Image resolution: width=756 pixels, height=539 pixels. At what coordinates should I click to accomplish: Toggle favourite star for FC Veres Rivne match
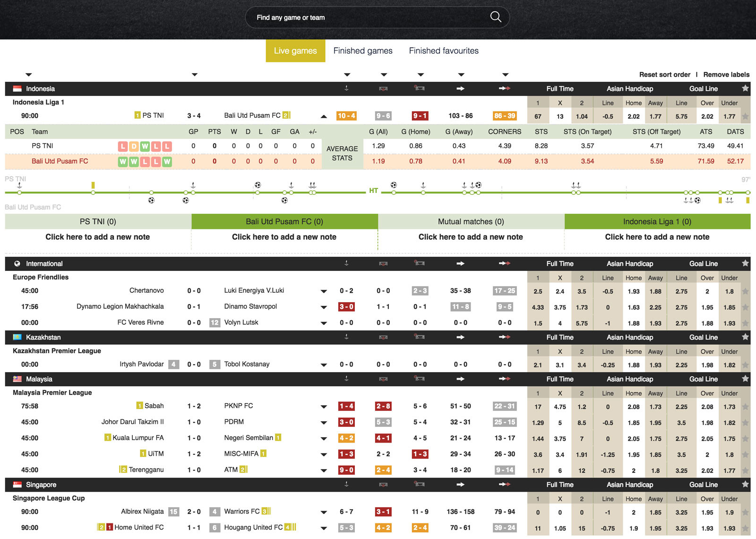point(745,323)
